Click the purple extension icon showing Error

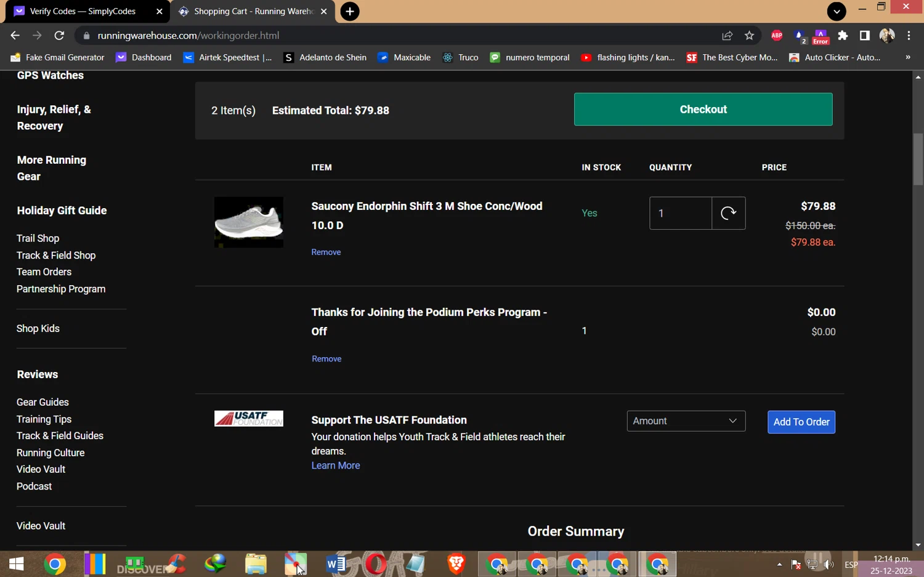tap(821, 37)
